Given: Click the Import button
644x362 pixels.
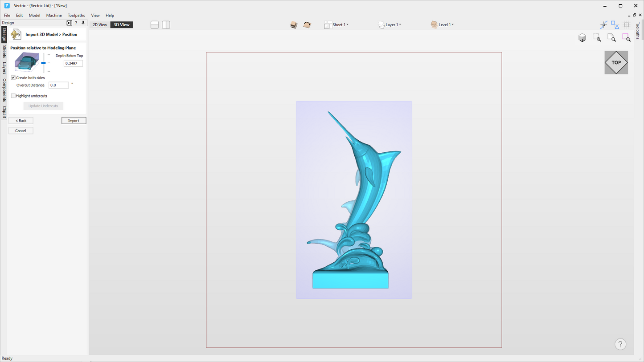Looking at the screenshot, I should pos(74,120).
